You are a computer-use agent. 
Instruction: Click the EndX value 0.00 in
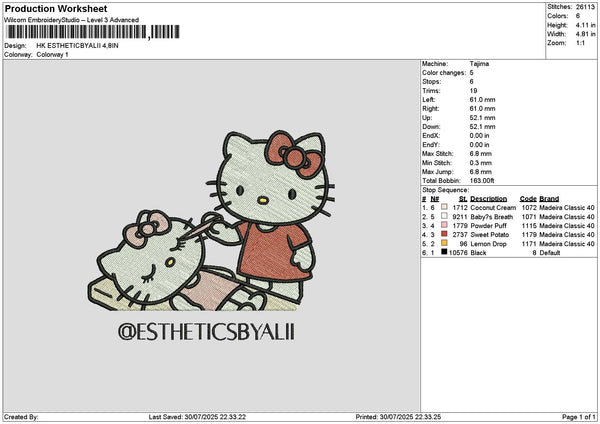479,136
